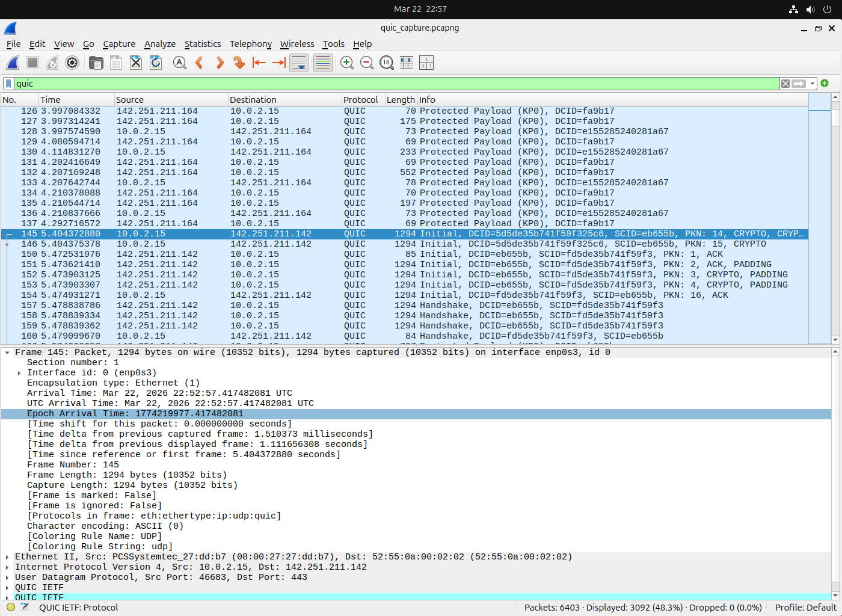The image size is (842, 616).
Task: Close this capture file icon
Action: tap(136, 63)
